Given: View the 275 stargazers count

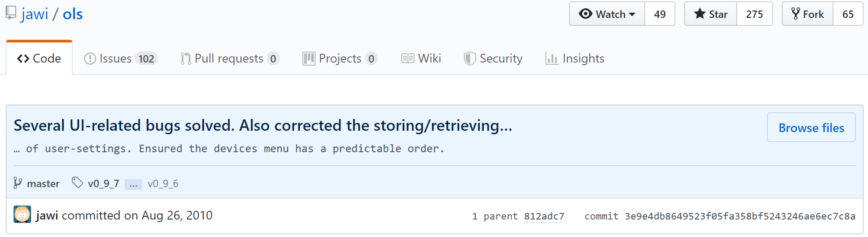Looking at the screenshot, I should pos(755,14).
